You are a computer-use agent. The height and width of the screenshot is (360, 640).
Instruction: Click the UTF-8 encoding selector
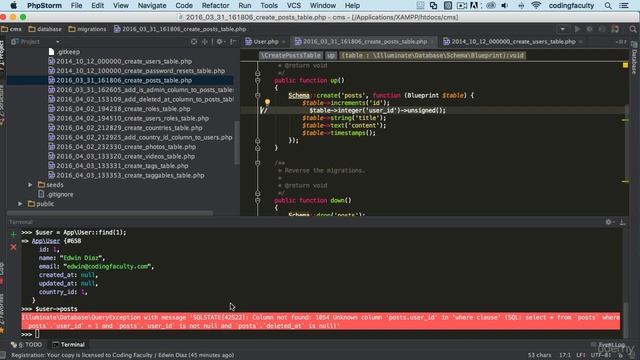pos(601,356)
